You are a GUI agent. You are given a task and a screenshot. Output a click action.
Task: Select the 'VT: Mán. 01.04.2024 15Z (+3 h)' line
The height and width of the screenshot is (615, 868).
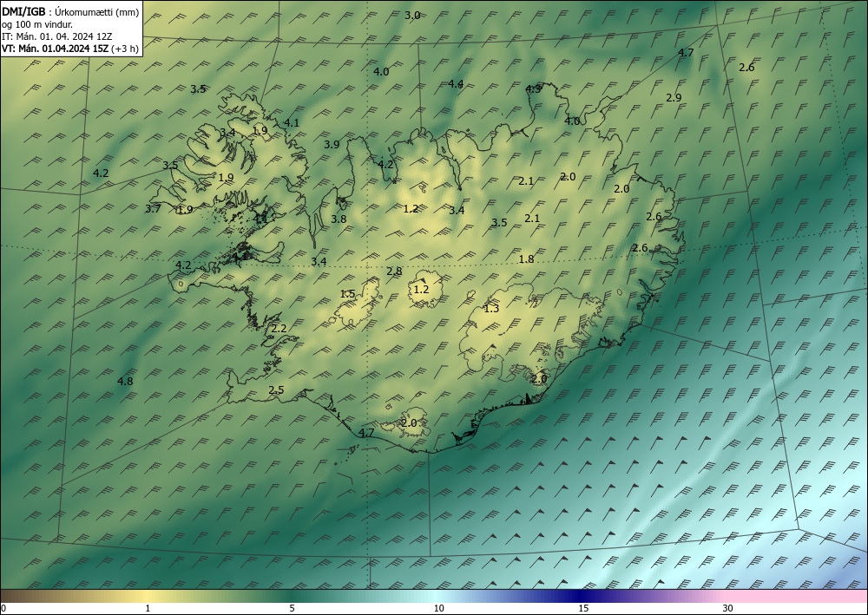70,49
